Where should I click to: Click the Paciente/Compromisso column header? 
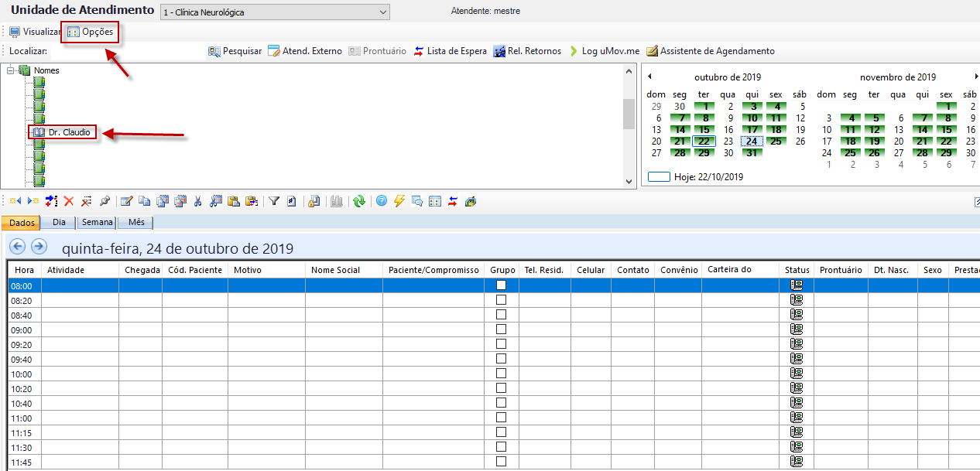(434, 270)
